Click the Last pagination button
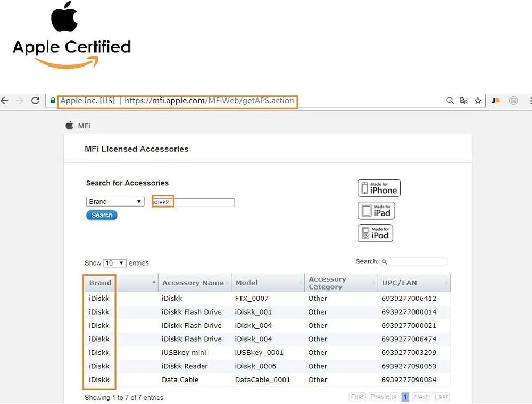This screenshot has height=404, width=532. pyautogui.click(x=441, y=397)
